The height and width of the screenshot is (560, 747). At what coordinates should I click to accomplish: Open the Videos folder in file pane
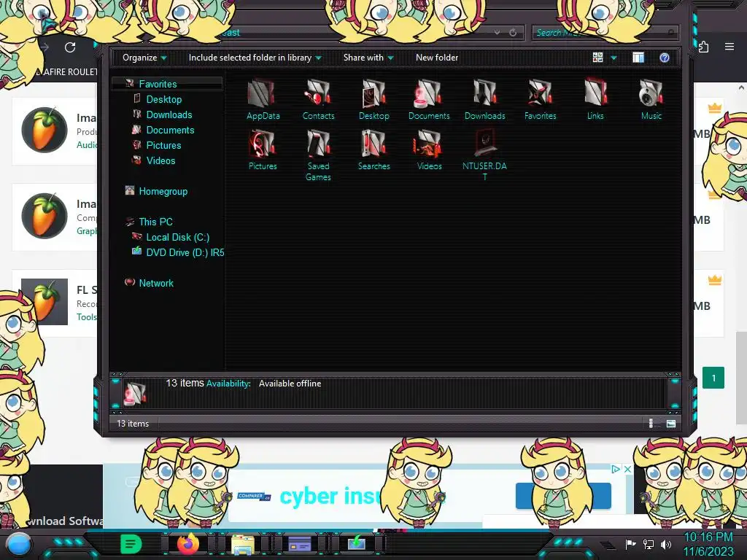click(429, 150)
